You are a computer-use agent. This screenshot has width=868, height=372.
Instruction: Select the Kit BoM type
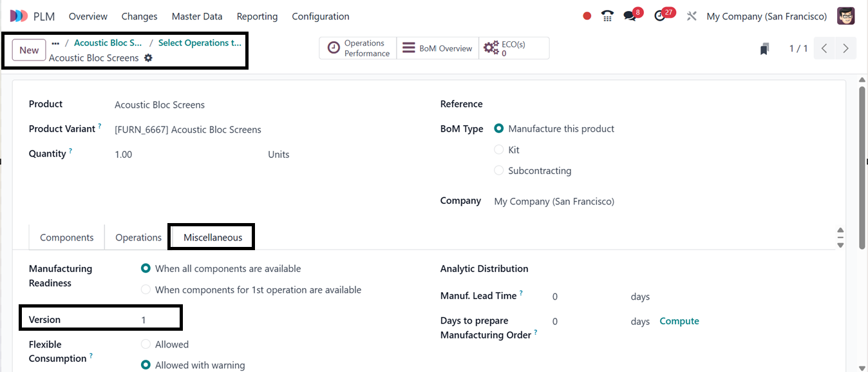pos(499,150)
